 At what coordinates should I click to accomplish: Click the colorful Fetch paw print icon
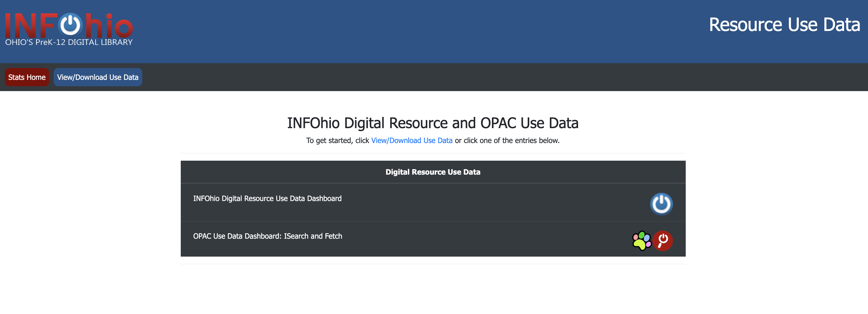[641, 241]
